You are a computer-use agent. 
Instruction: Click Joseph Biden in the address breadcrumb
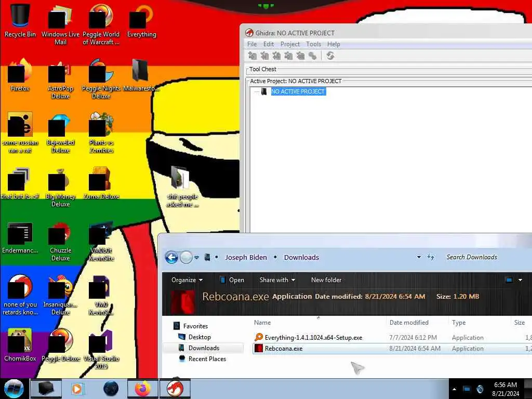coord(246,258)
